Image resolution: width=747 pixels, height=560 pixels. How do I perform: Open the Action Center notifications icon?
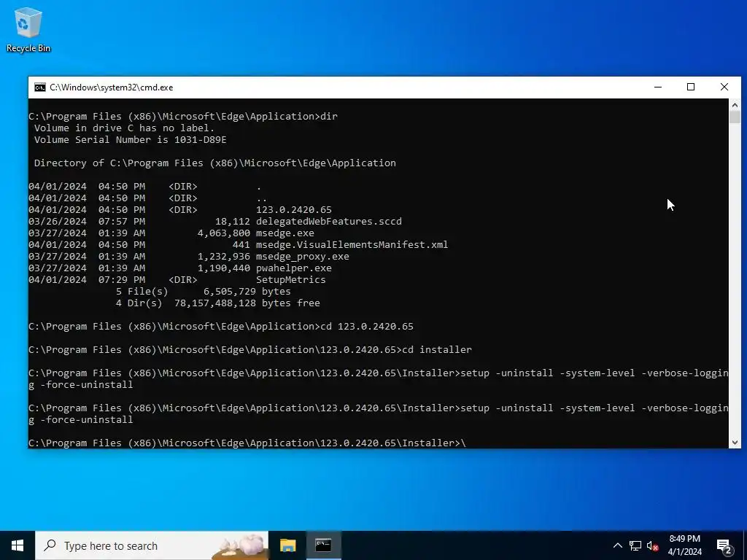pyautogui.click(x=724, y=545)
